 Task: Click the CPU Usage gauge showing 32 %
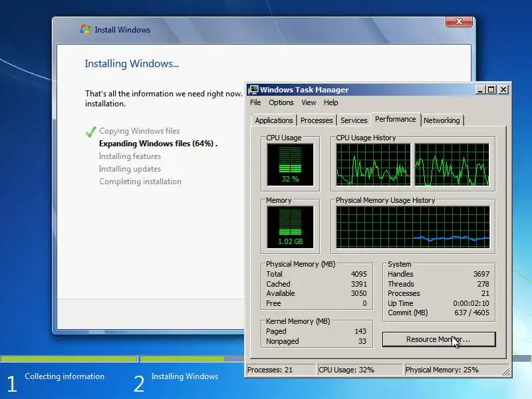pyautogui.click(x=290, y=164)
